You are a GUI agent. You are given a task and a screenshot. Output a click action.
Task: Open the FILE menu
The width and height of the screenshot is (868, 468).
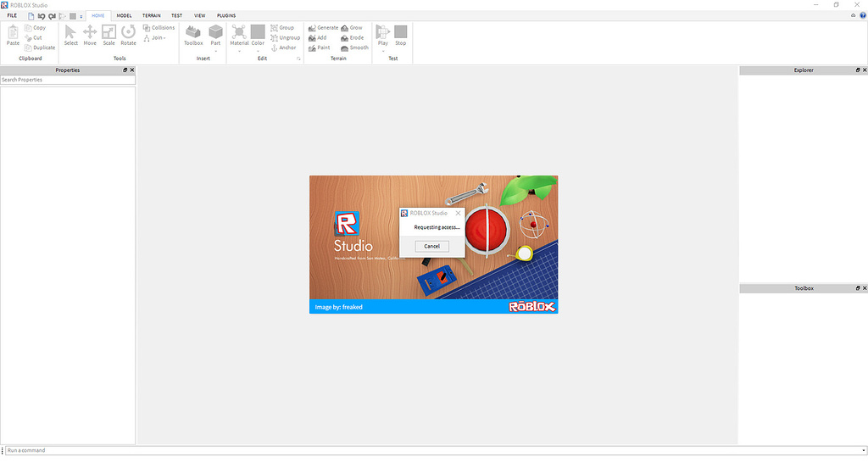coord(12,15)
